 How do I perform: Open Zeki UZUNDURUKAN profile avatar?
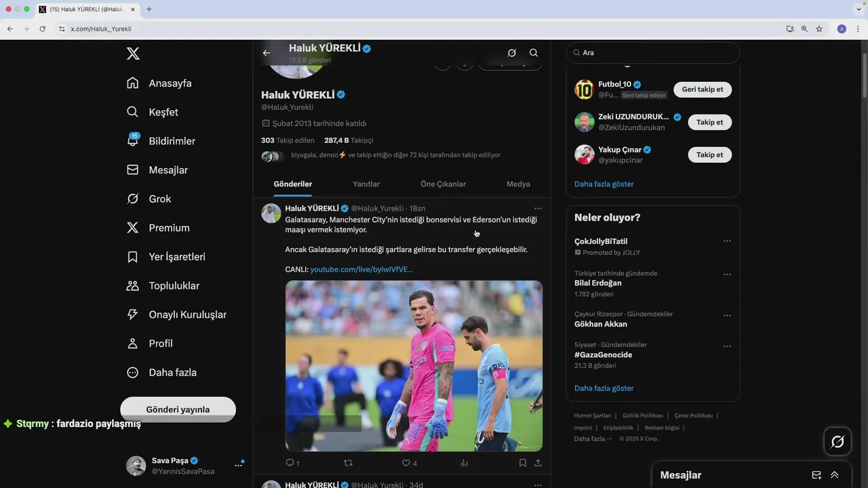tap(585, 122)
